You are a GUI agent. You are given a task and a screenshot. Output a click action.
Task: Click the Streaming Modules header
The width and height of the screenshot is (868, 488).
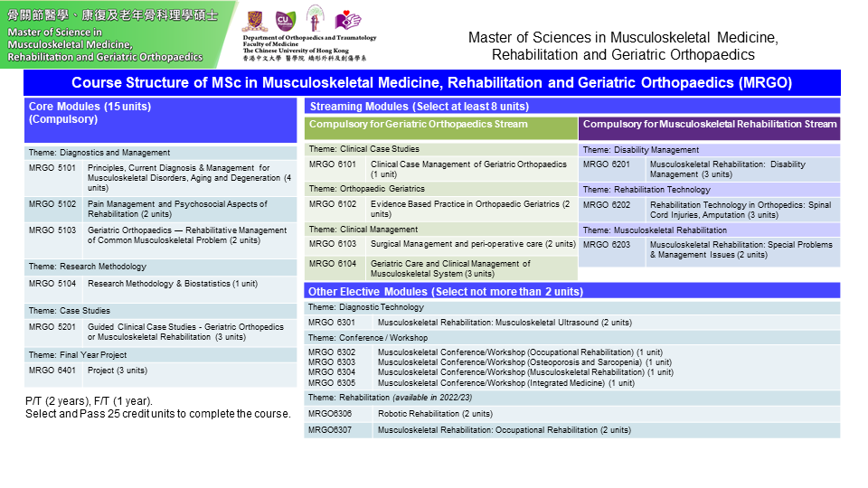571,107
